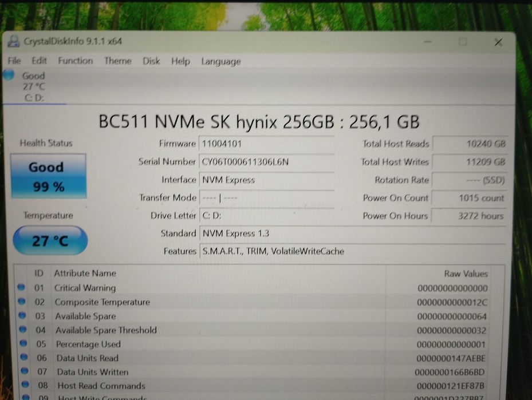Click the 27 °C temperature button
The height and width of the screenshot is (400, 532).
(x=50, y=241)
